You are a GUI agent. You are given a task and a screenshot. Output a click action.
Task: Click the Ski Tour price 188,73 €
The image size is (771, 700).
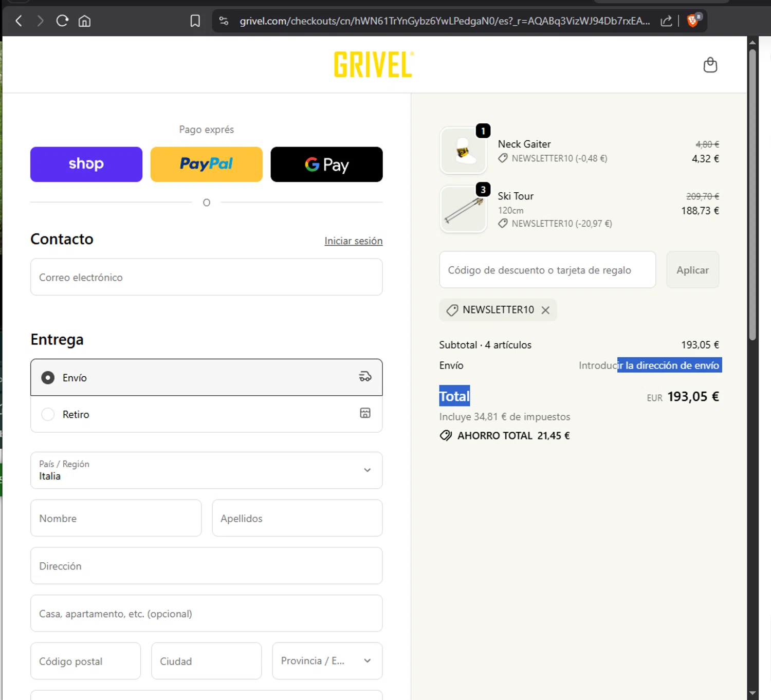click(700, 211)
